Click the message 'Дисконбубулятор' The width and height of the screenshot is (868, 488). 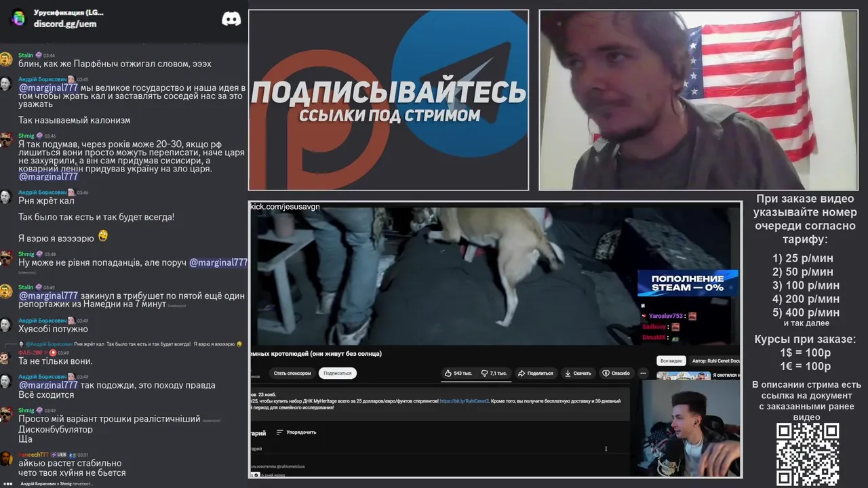tap(56, 429)
